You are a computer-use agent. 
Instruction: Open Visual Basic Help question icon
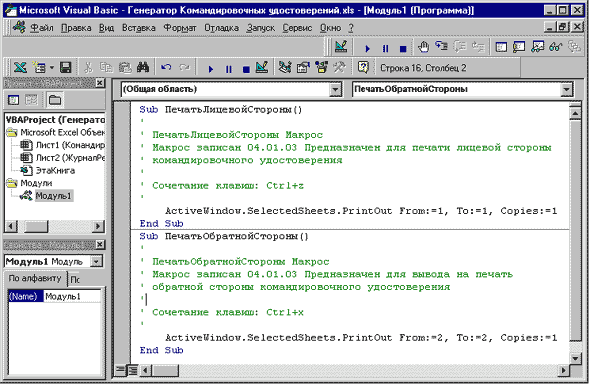[x=363, y=68]
